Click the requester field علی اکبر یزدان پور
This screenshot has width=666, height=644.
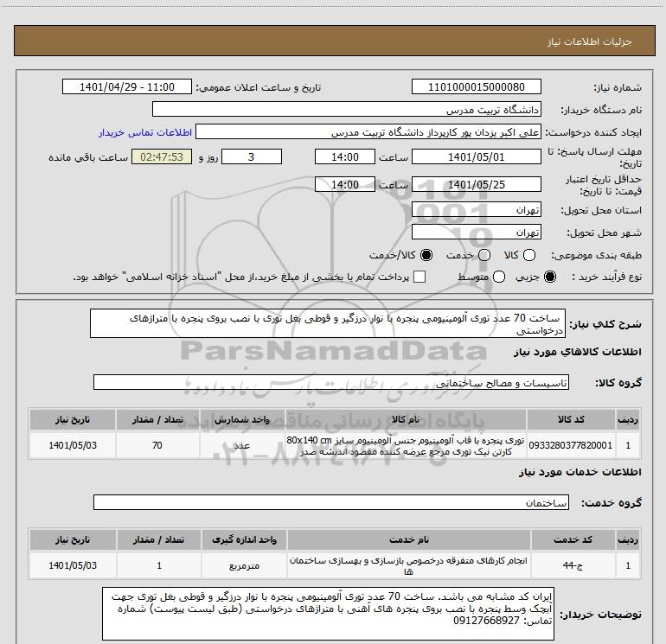368,132
